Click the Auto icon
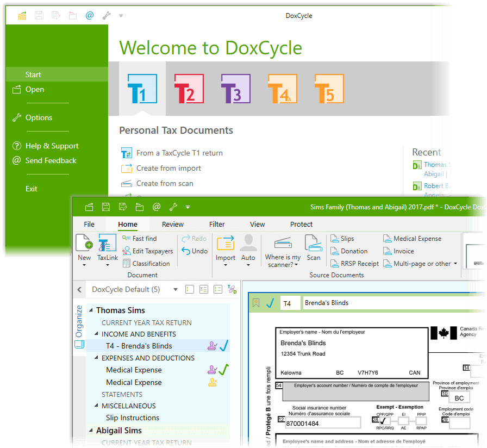Viewport: 487px width, 448px height. click(248, 243)
